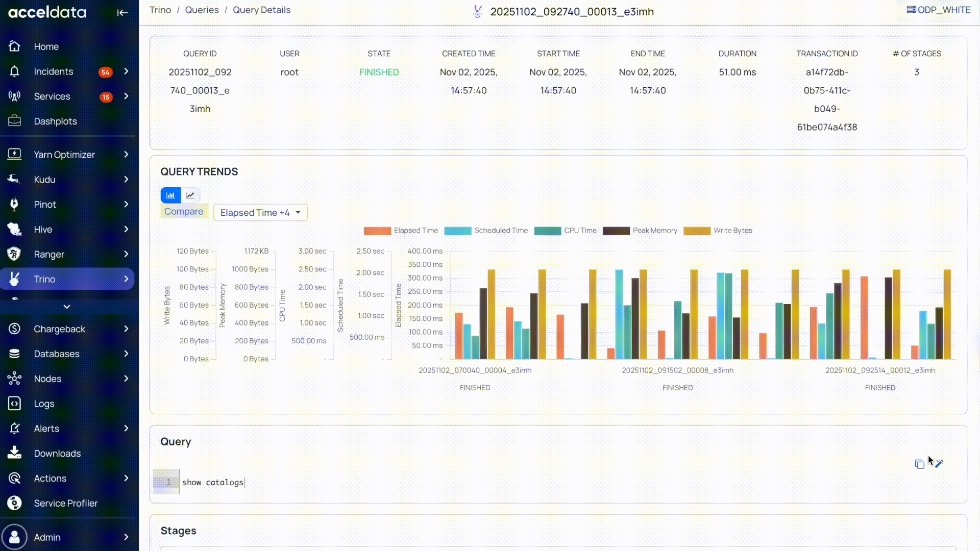The image size is (980, 551).
Task: Select Home in the sidebar
Action: pos(46,46)
